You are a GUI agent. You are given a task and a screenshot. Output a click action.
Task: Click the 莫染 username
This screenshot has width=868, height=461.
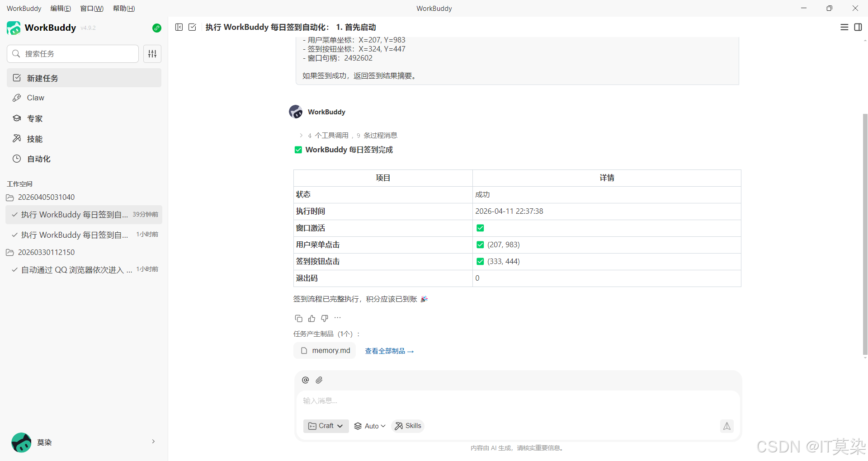(x=44, y=442)
